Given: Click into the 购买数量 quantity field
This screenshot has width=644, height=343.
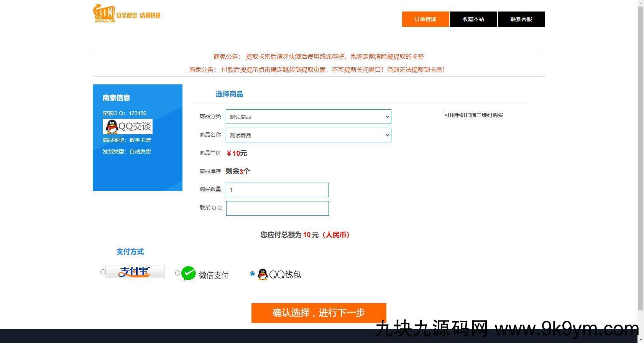Looking at the screenshot, I should (277, 190).
